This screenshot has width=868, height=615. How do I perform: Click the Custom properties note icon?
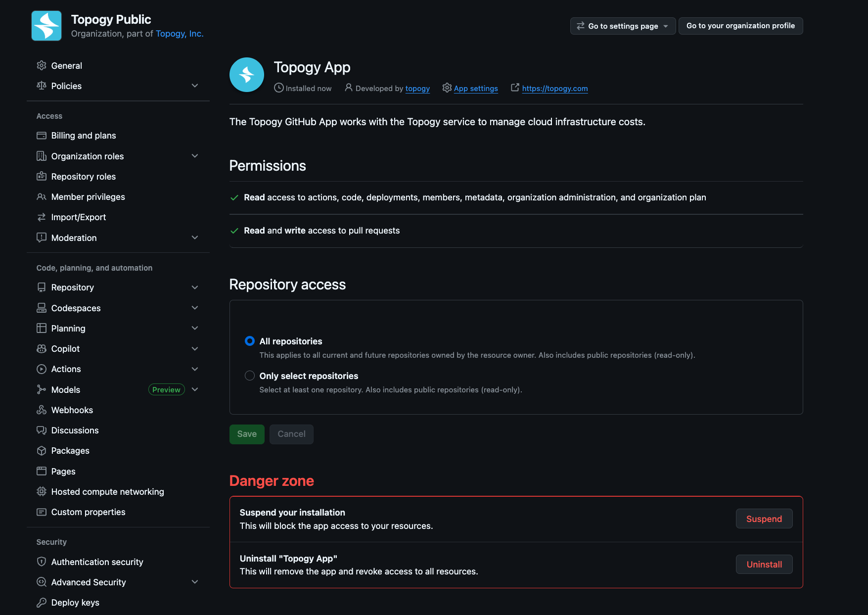tap(42, 512)
